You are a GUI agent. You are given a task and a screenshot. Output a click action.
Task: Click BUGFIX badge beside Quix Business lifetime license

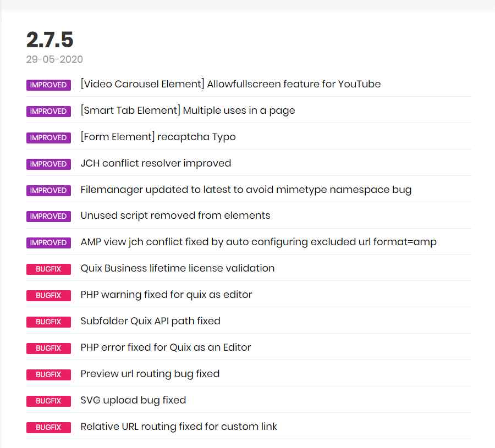point(48,269)
